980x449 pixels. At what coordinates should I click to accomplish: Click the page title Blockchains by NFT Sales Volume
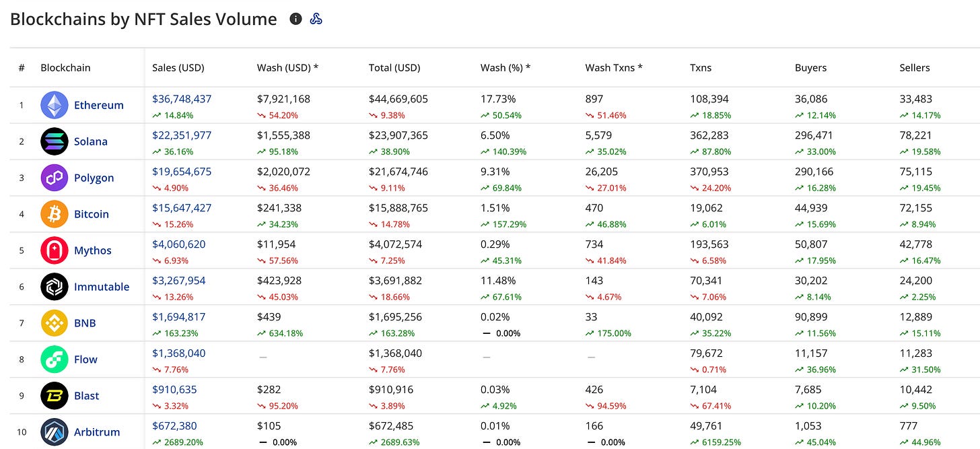point(143,19)
